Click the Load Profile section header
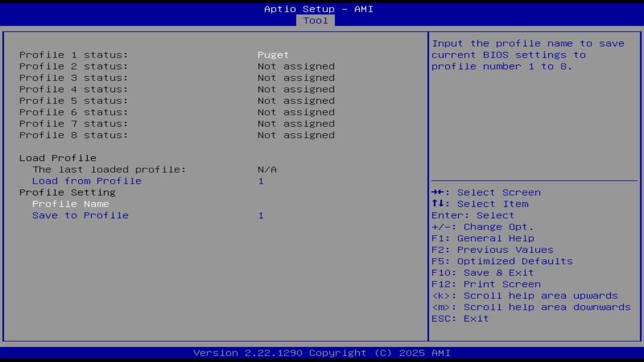This screenshot has width=644, height=362. (x=57, y=158)
